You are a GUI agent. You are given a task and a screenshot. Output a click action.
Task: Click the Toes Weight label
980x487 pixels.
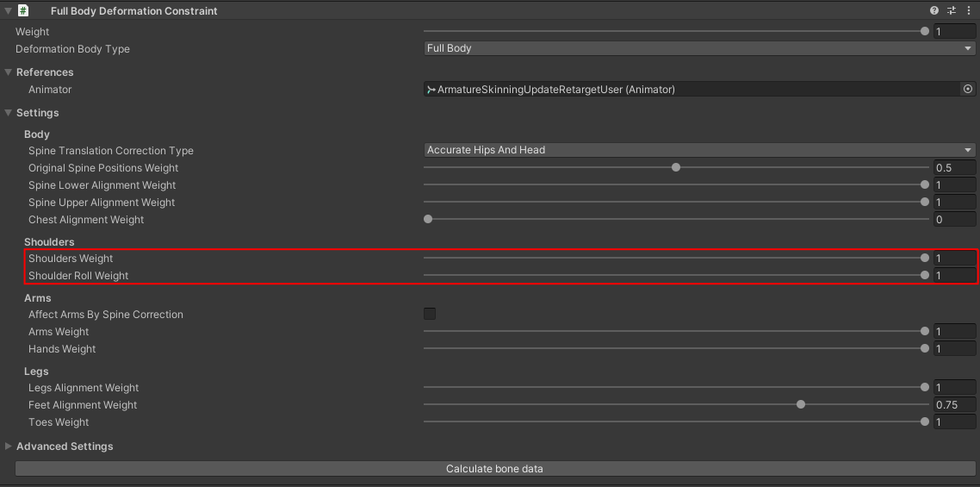pyautogui.click(x=59, y=422)
